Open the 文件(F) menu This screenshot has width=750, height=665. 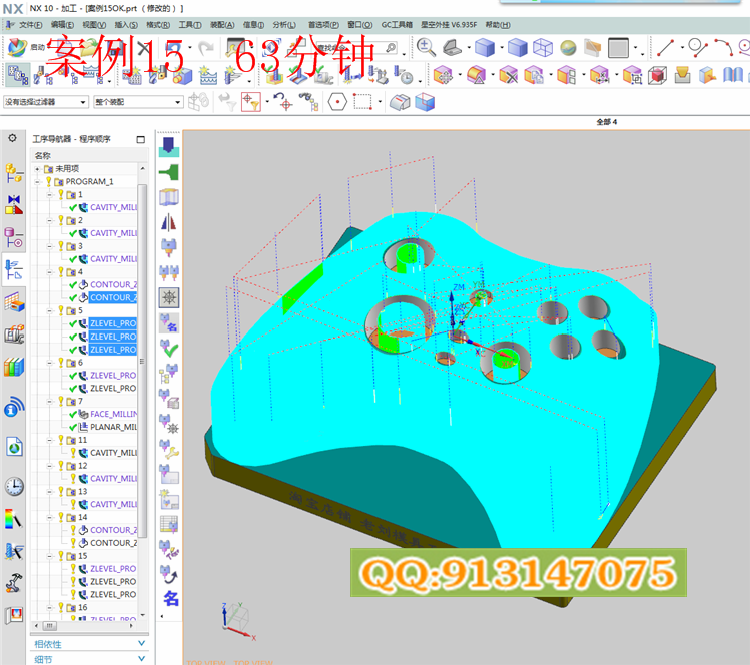click(x=30, y=24)
